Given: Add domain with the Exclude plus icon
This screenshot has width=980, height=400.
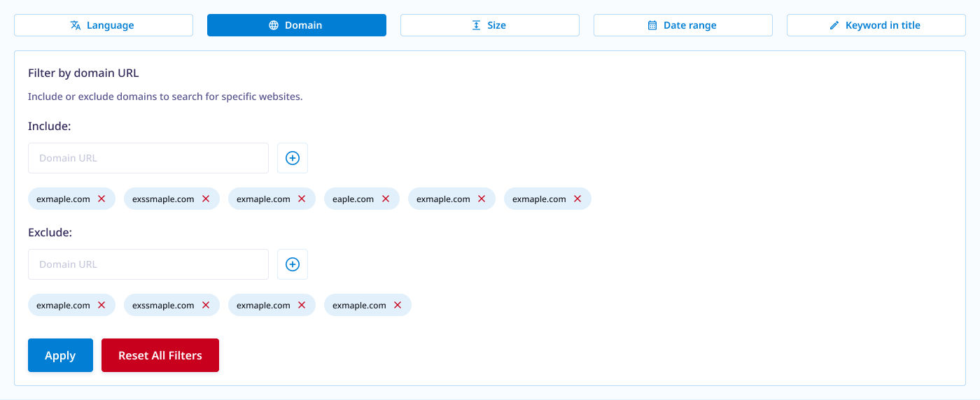Looking at the screenshot, I should click(293, 264).
